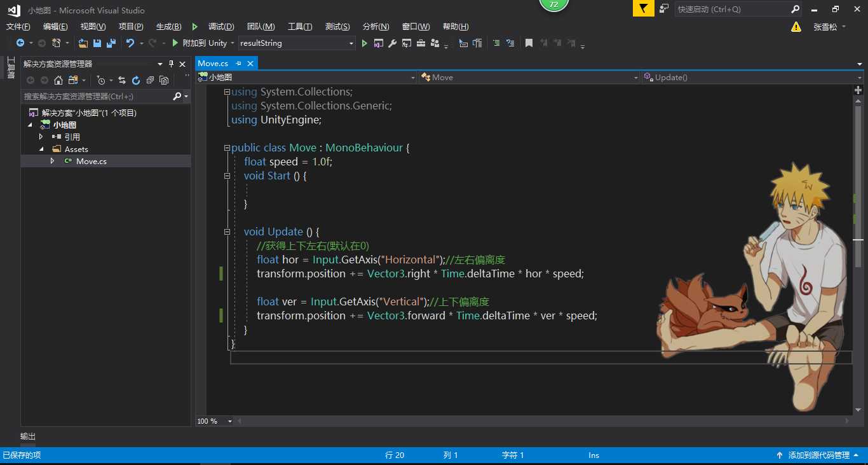The image size is (868, 465).
Task: Click the Save All icon
Action: [111, 43]
